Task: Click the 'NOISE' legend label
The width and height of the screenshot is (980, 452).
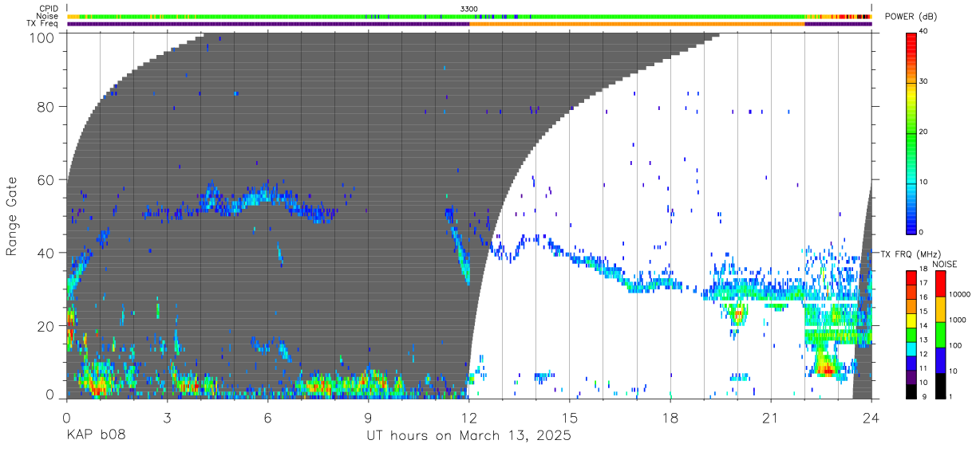Action: tap(943, 264)
